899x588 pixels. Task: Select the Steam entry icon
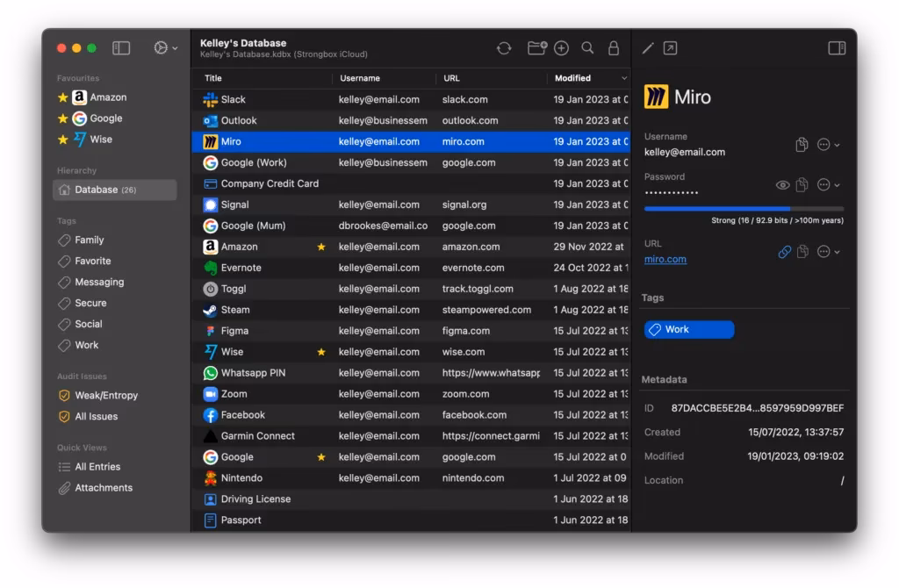point(211,310)
